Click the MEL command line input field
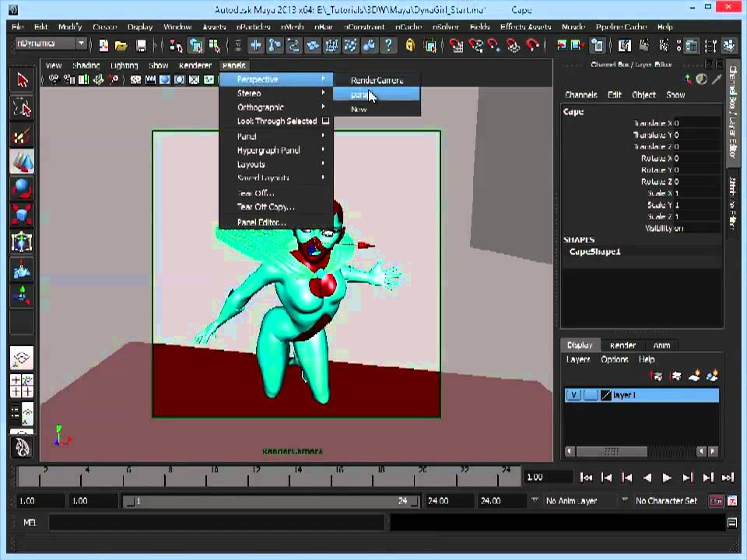This screenshot has height=560, width=747. pos(217,523)
